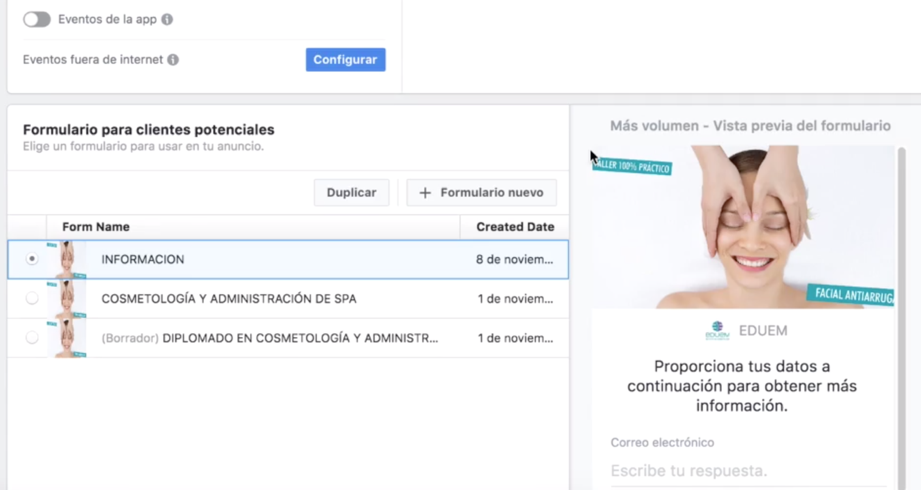The image size is (921, 490).
Task: Sort by the Form Name column header
Action: 96,227
